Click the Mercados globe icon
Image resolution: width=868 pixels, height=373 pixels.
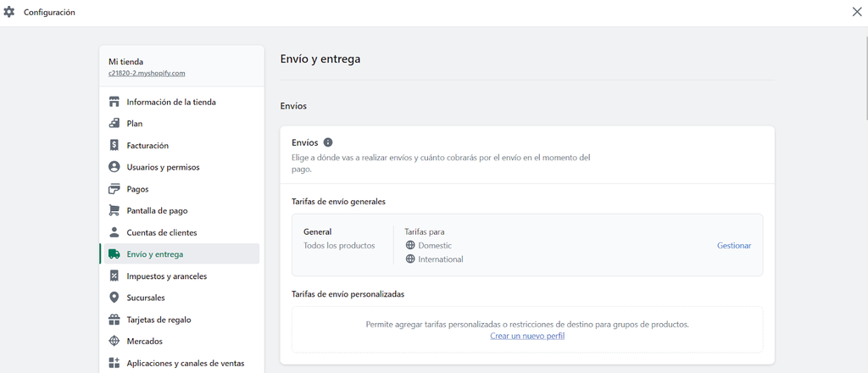point(114,342)
